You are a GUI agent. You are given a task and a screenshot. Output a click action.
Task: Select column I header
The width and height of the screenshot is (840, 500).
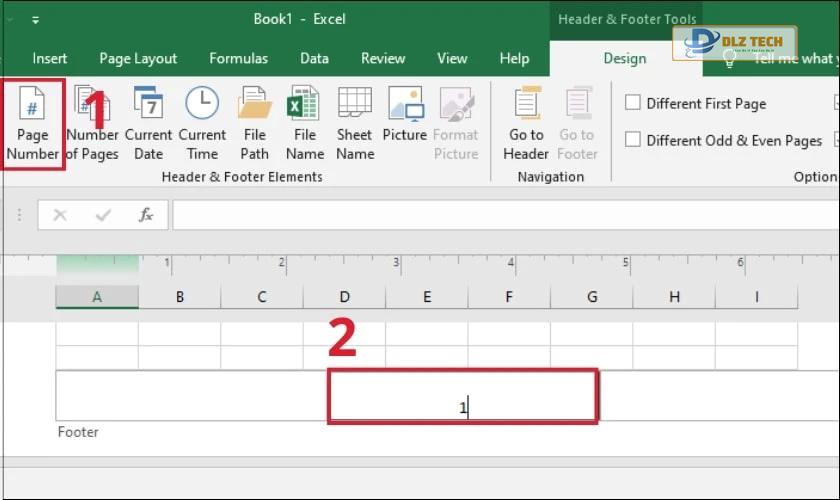[x=756, y=297]
